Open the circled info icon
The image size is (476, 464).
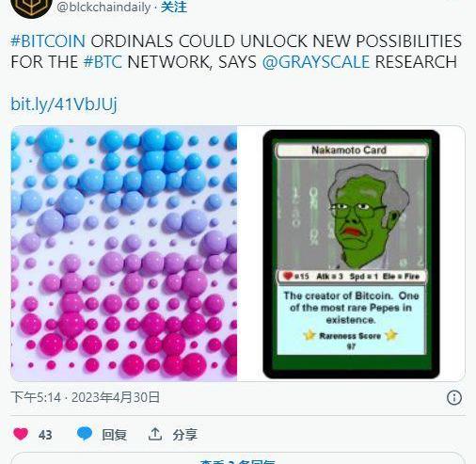(x=454, y=398)
